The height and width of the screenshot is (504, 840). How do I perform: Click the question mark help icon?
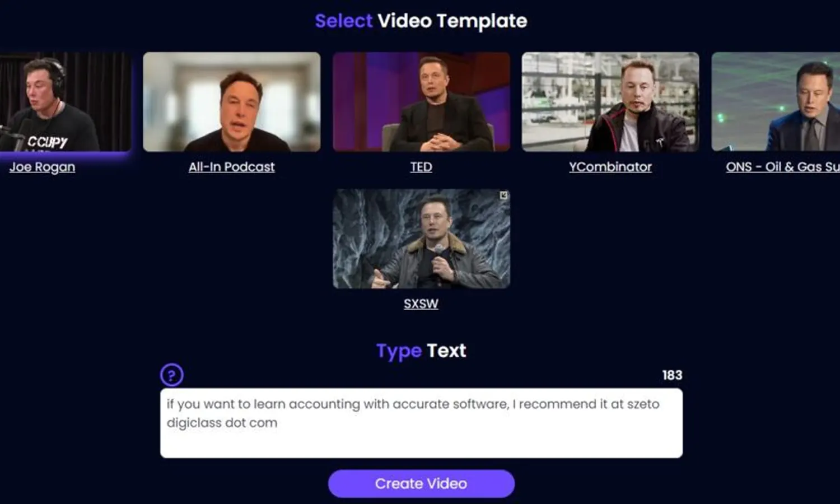(172, 375)
